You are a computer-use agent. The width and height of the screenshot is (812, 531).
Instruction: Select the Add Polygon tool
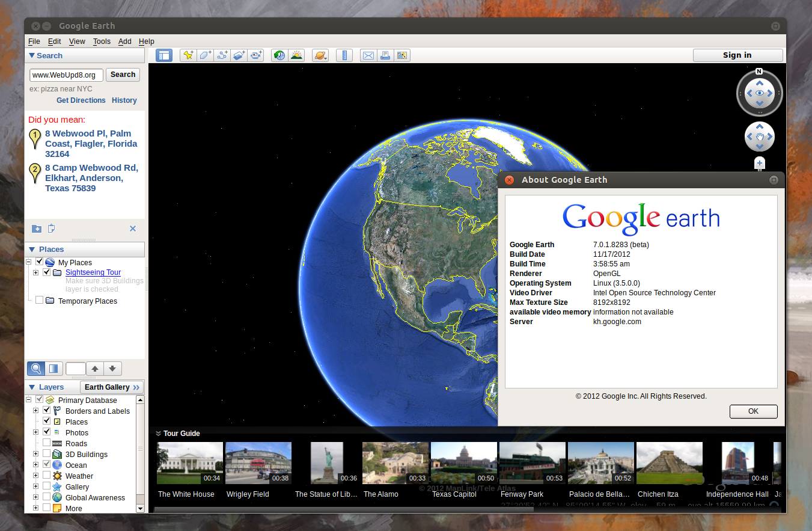[206, 55]
